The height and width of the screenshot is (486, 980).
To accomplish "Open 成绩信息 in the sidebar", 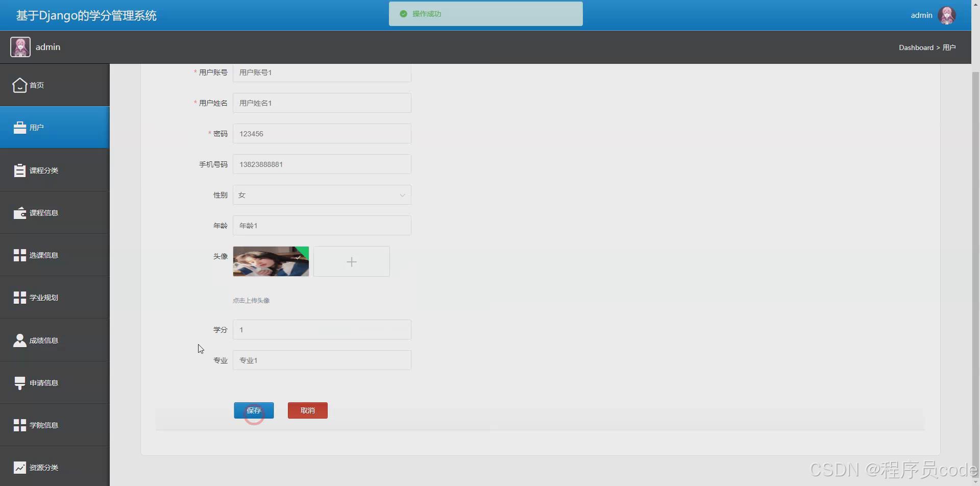I will pos(55,341).
